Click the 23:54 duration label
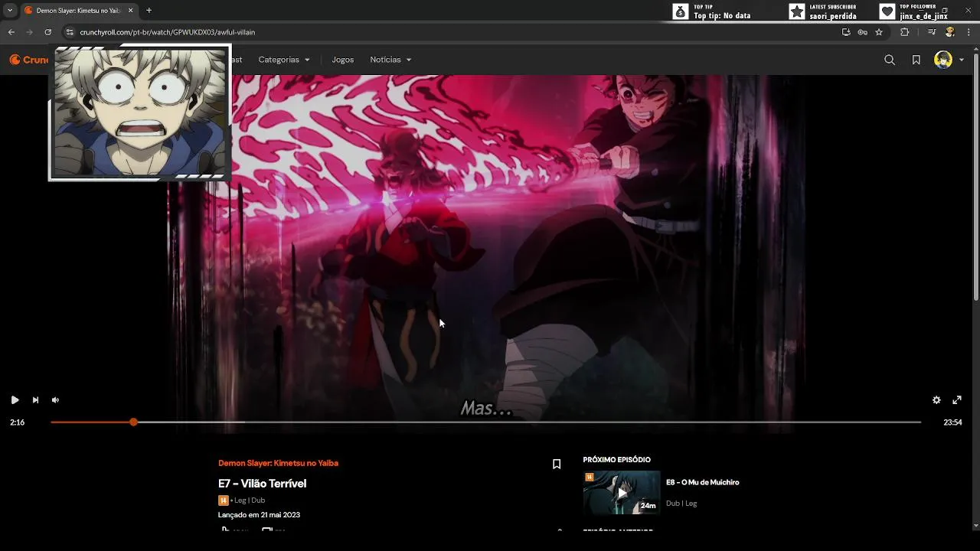This screenshot has width=980, height=551. pos(952,422)
